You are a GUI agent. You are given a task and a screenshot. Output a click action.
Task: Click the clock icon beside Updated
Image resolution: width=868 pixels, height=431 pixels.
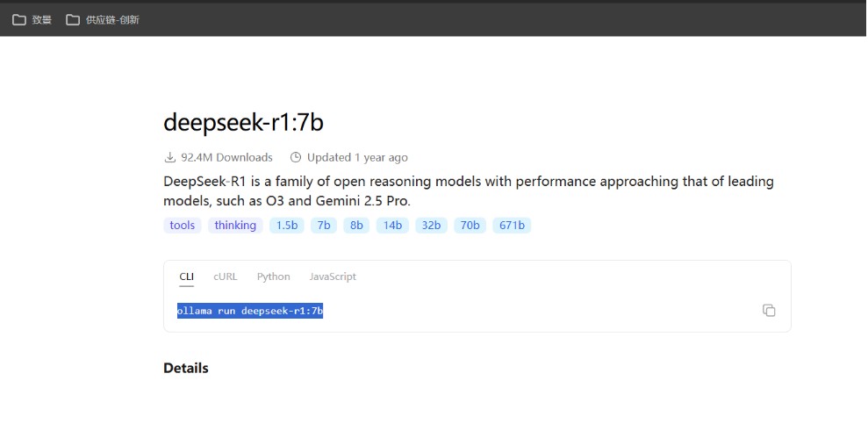[x=296, y=157]
